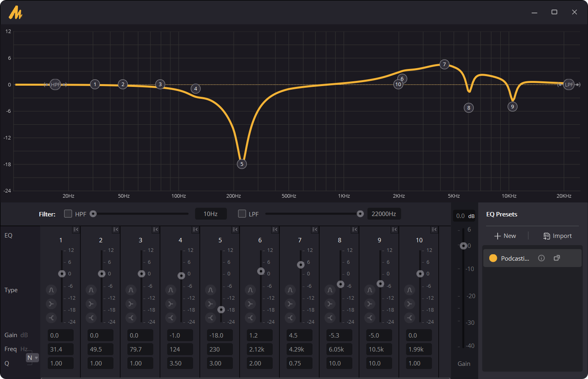Click the info icon on Podcasting preset

click(541, 258)
